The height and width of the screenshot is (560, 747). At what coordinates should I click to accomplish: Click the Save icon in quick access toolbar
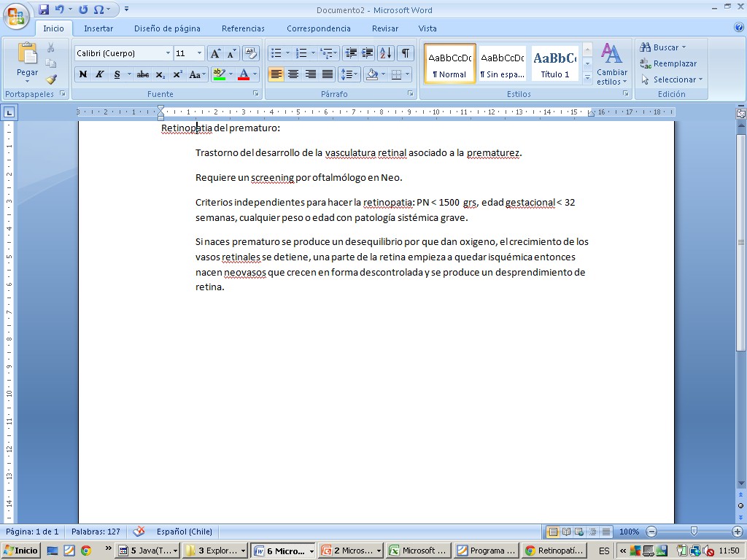coord(44,9)
